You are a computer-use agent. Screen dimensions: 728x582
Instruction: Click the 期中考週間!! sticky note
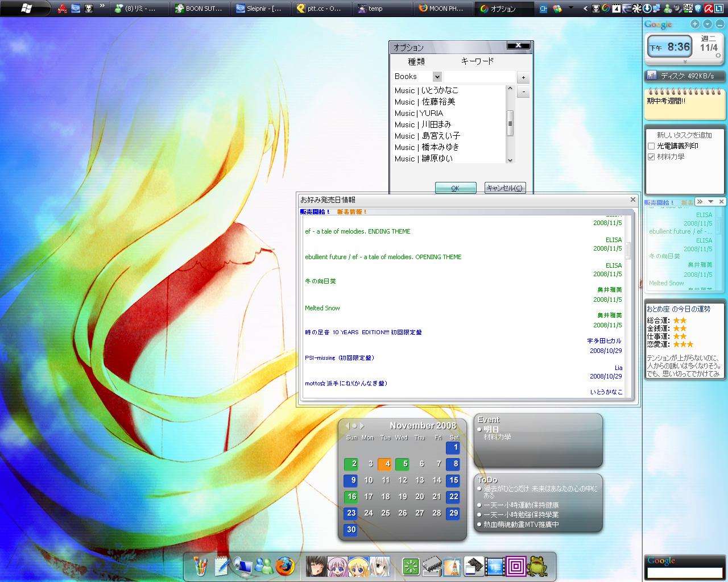[x=685, y=105]
